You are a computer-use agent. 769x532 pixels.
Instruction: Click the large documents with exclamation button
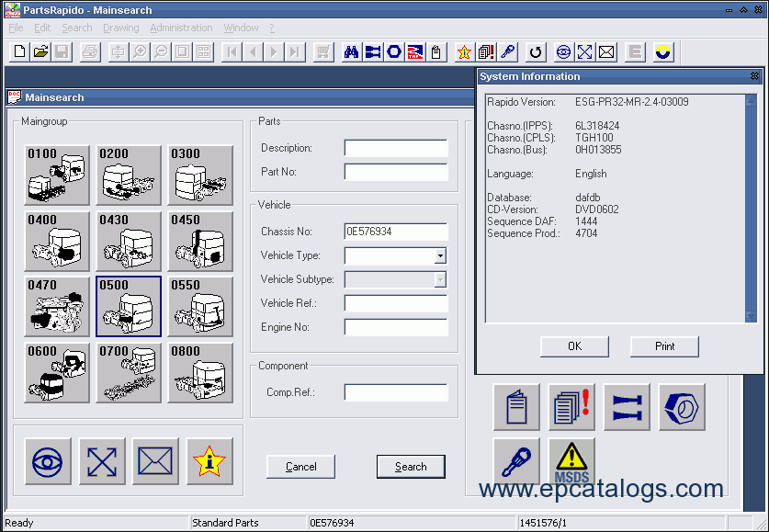571,407
